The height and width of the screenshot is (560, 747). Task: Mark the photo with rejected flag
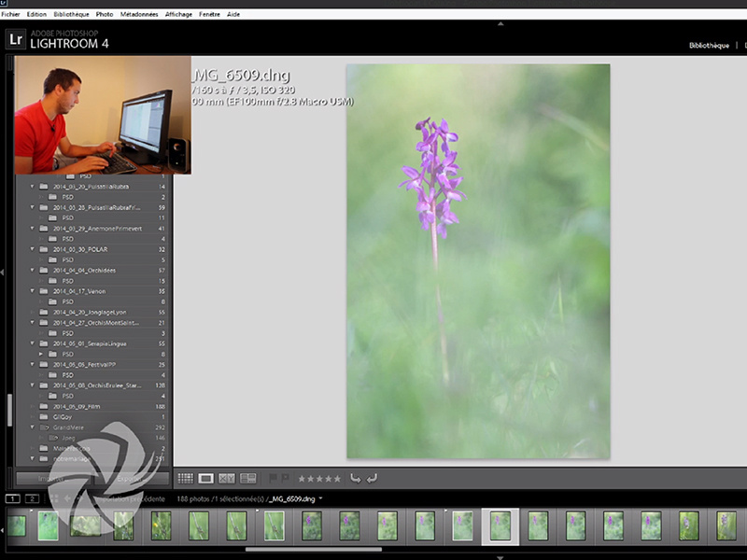click(285, 478)
